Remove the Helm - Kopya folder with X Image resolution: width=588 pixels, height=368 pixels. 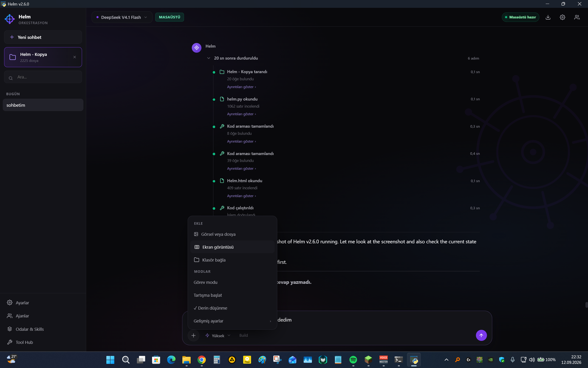(75, 57)
